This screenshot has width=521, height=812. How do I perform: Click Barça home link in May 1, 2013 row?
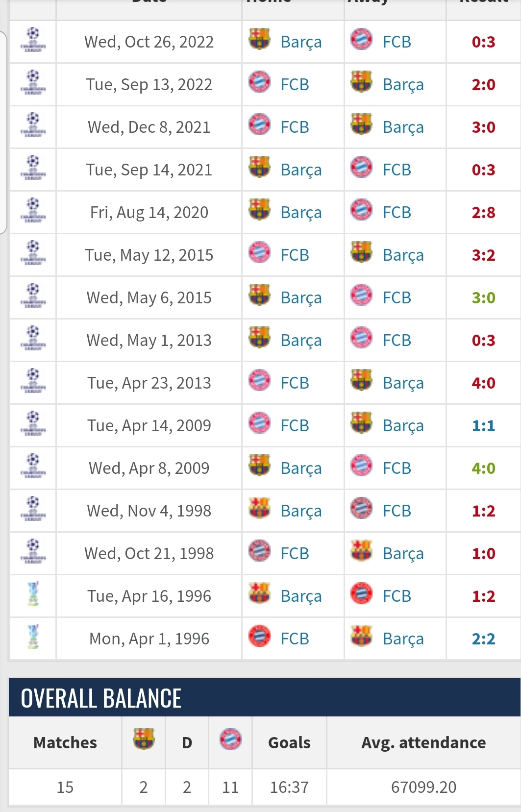pyautogui.click(x=301, y=341)
